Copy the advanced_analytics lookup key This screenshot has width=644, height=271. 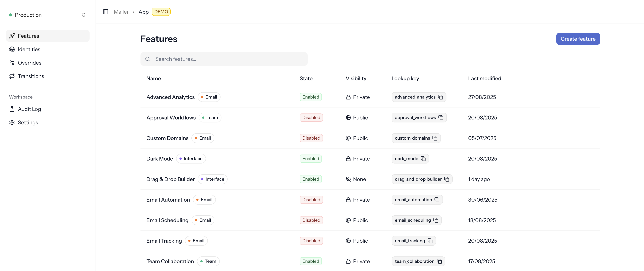pos(440,97)
